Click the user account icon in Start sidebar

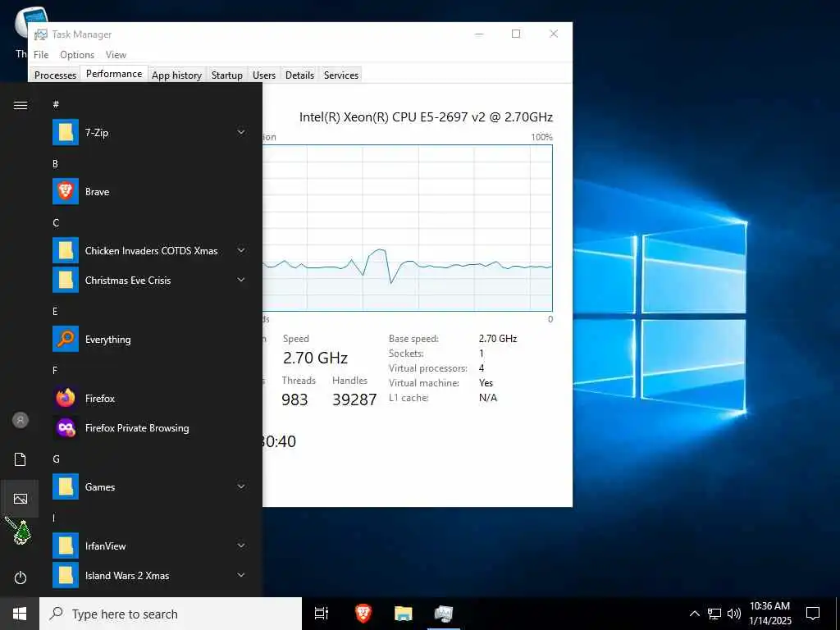pos(21,420)
